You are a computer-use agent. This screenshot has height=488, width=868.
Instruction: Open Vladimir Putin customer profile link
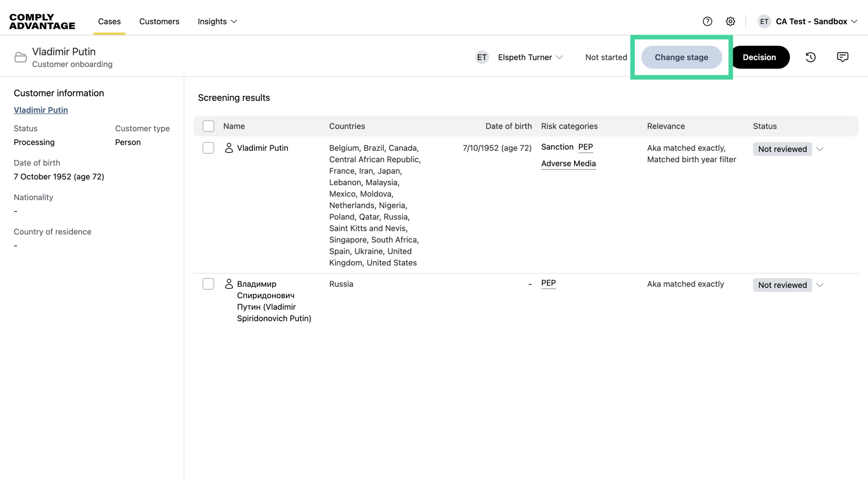click(41, 110)
